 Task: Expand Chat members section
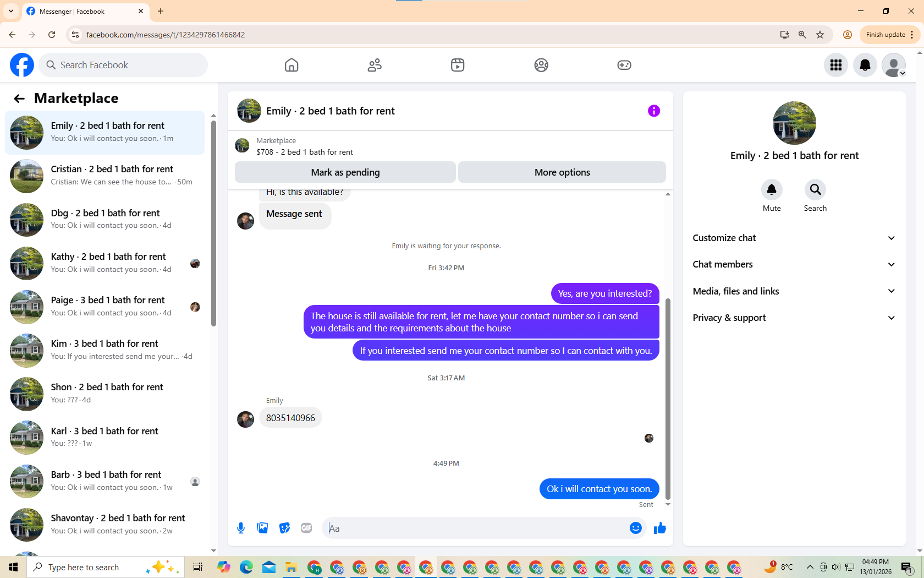794,264
